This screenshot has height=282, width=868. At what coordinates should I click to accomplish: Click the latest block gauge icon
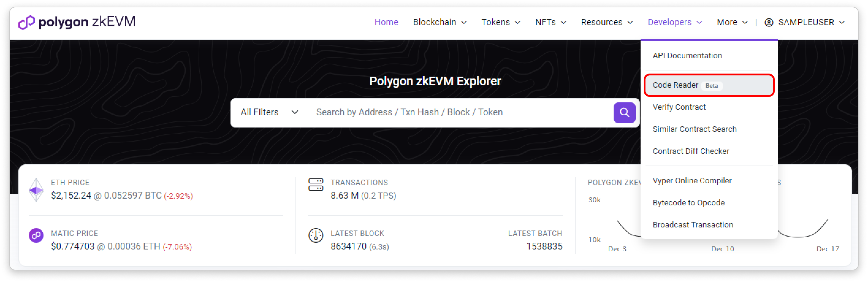[315, 235]
